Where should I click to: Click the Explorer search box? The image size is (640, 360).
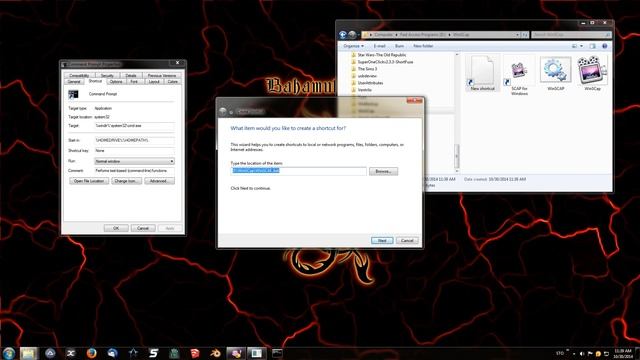(x=571, y=35)
